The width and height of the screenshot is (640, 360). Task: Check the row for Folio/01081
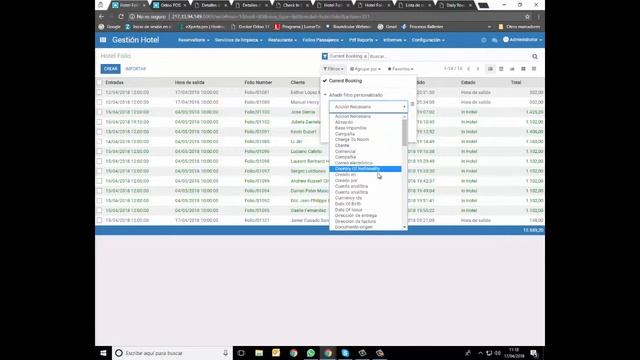100,92
